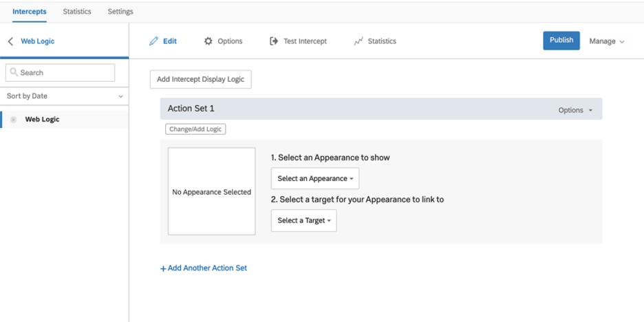Click the magnifying glass search icon
644x322 pixels.
14,72
